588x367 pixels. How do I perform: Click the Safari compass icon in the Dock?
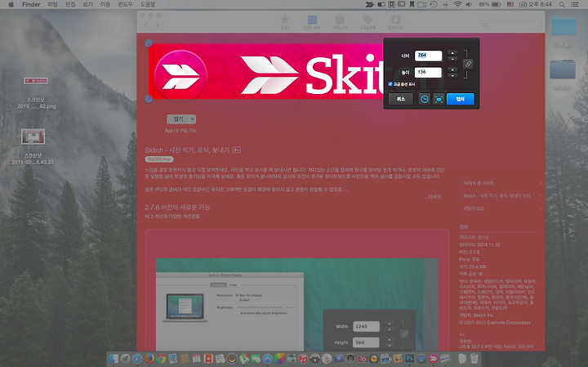click(137, 359)
